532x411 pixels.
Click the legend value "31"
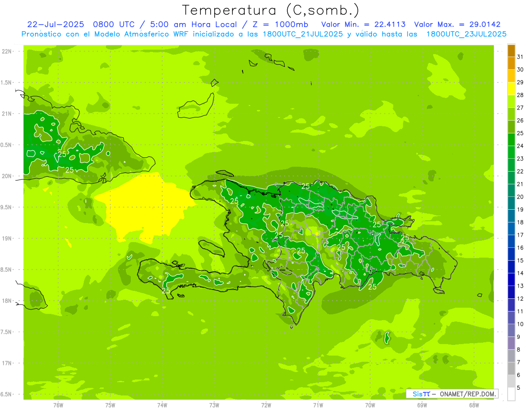point(520,57)
